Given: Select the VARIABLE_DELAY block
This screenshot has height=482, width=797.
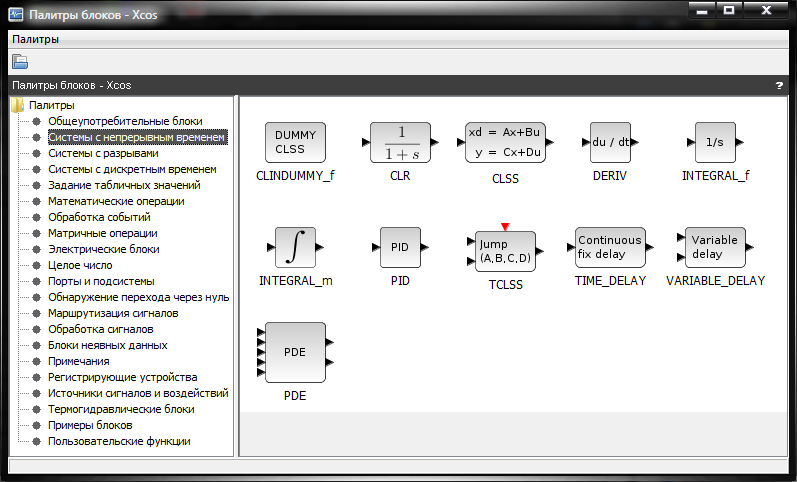Looking at the screenshot, I should click(x=715, y=248).
